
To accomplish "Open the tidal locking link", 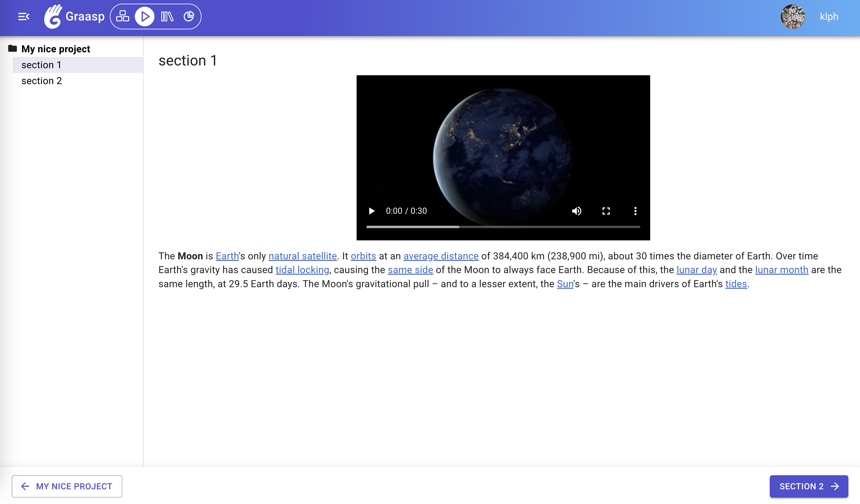I will click(302, 270).
